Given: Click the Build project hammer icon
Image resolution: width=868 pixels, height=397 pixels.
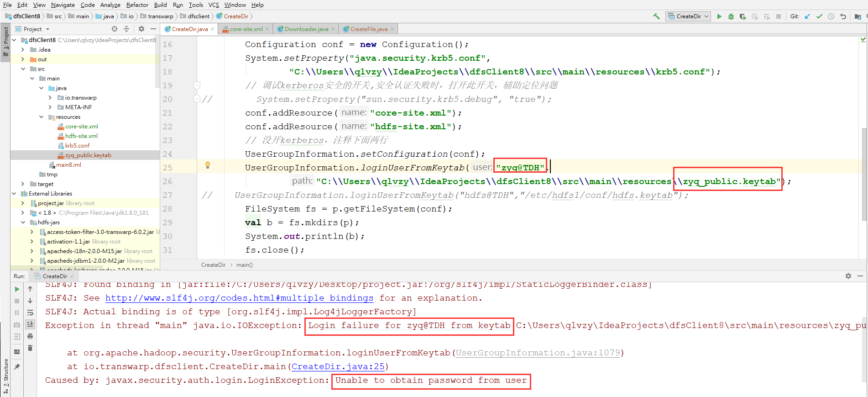Looking at the screenshot, I should point(656,16).
